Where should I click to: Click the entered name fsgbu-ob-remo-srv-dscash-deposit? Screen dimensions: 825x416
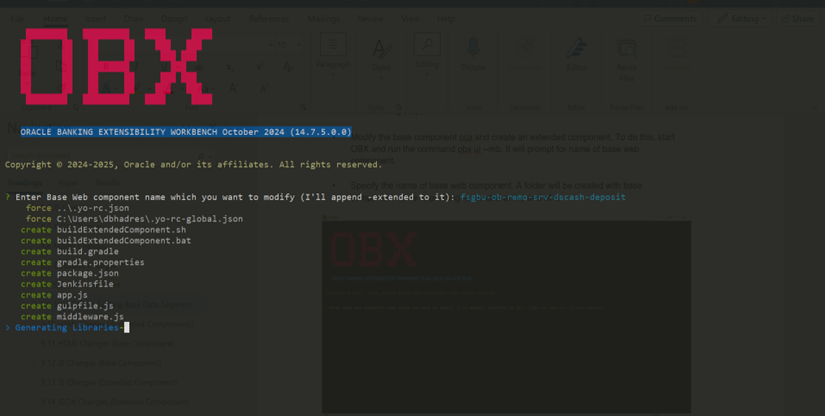(x=542, y=197)
